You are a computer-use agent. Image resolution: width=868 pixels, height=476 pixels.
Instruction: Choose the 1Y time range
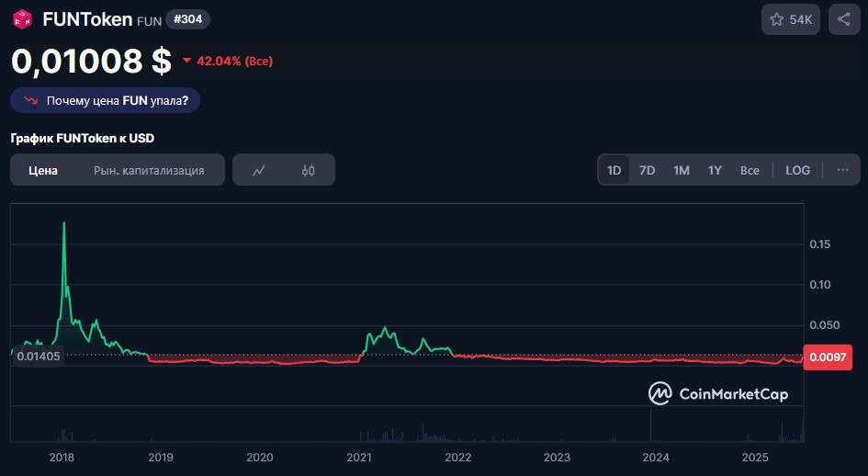click(x=715, y=170)
